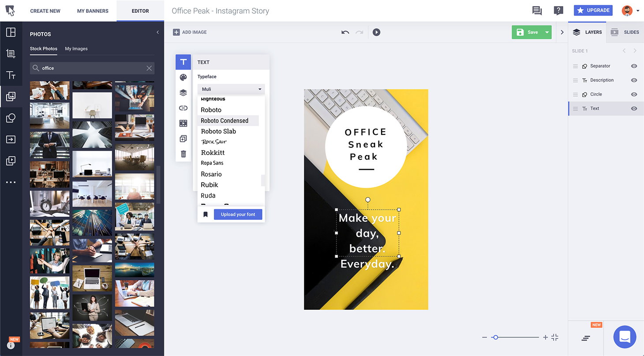Click the undo arrow

click(x=345, y=32)
